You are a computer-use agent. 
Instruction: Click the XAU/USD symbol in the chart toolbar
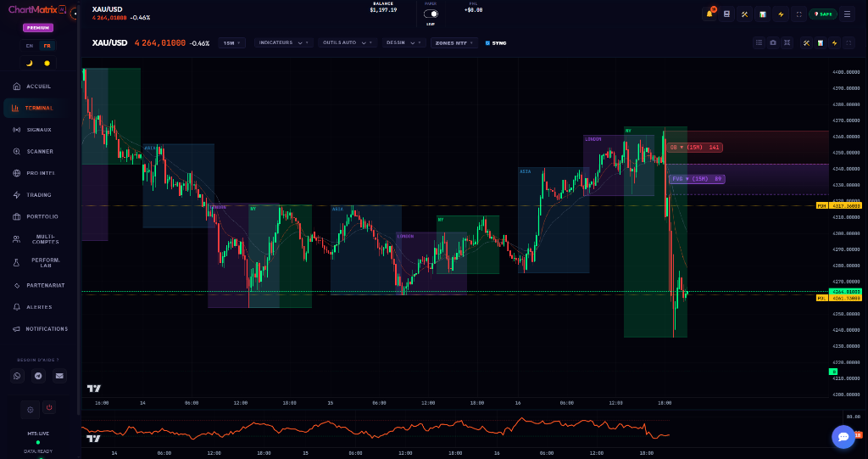[x=109, y=42]
